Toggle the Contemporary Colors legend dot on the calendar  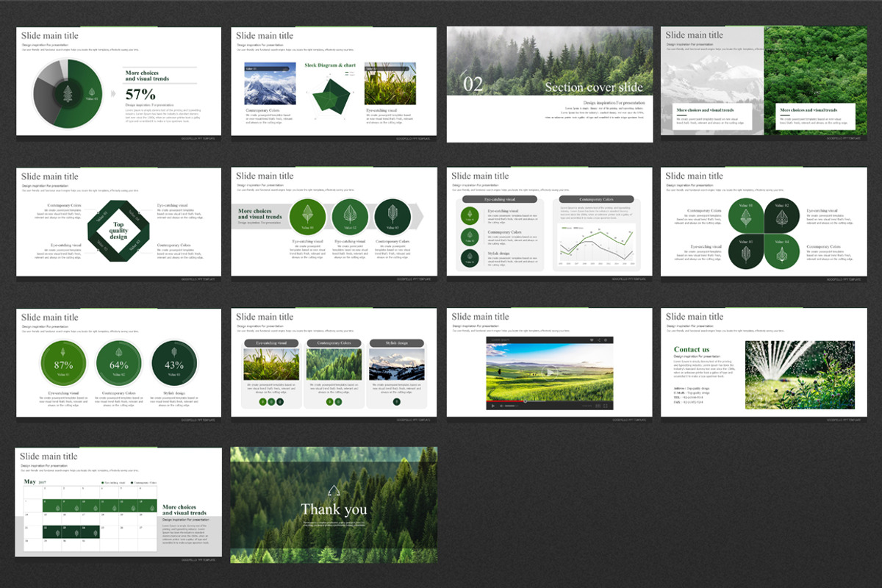(132, 483)
